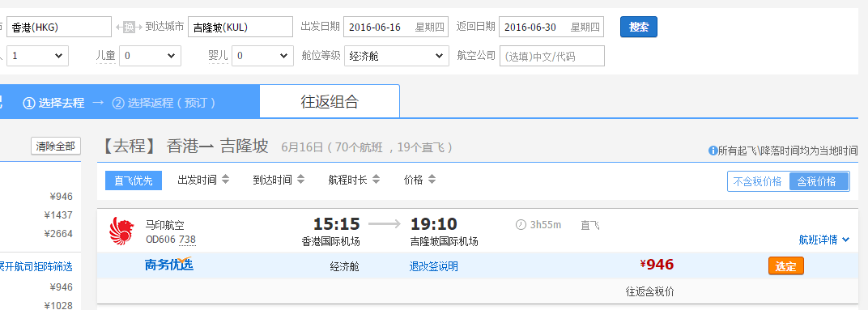Click the arrival city field 吉隆坡(KUL)
Viewport: 868px width, 310px height.
tap(240, 28)
